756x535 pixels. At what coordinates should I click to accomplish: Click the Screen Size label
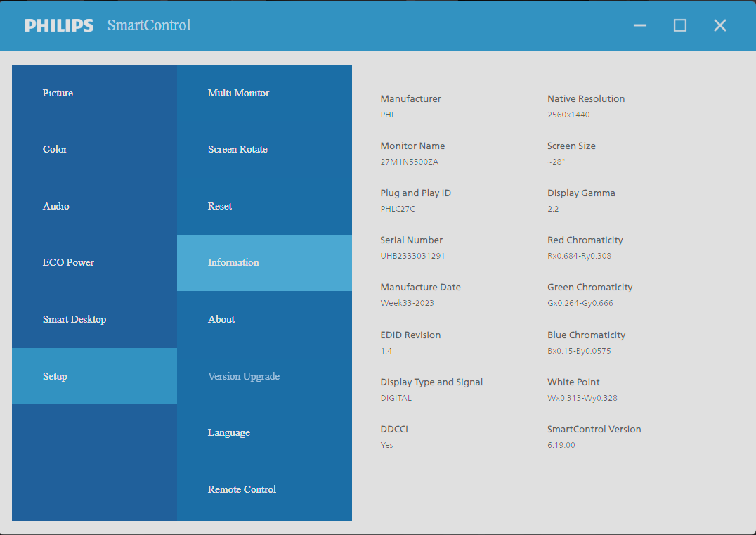pyautogui.click(x=571, y=146)
